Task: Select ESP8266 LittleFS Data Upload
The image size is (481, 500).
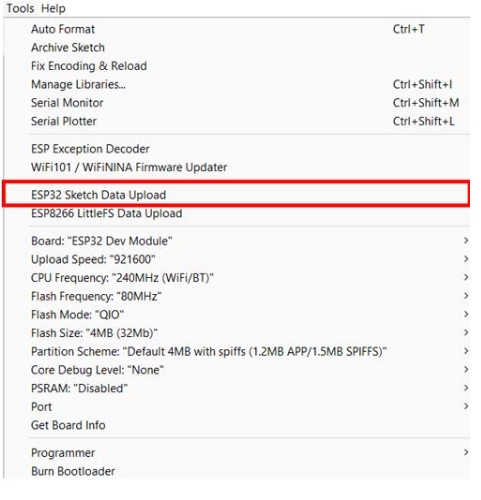Action: pos(236,213)
